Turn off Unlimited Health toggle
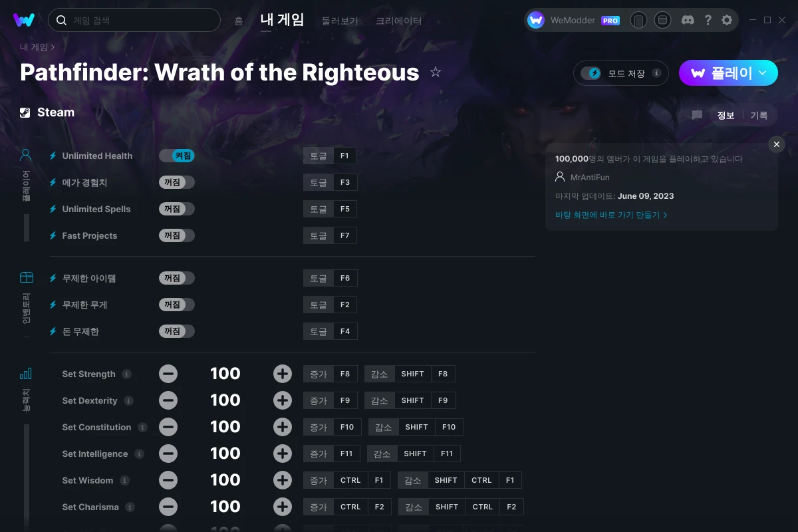Viewport: 798px width, 532px height. pyautogui.click(x=177, y=156)
